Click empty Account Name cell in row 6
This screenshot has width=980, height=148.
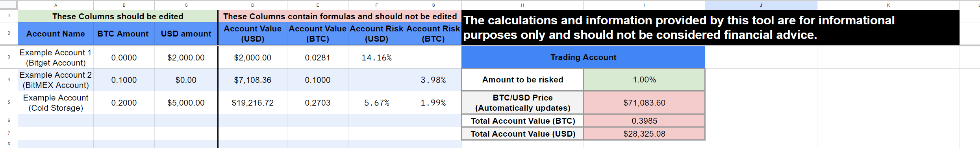coord(56,121)
